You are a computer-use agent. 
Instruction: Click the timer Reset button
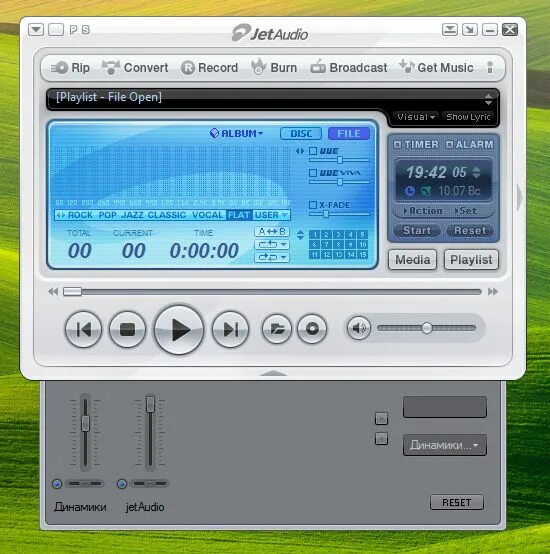(x=470, y=231)
